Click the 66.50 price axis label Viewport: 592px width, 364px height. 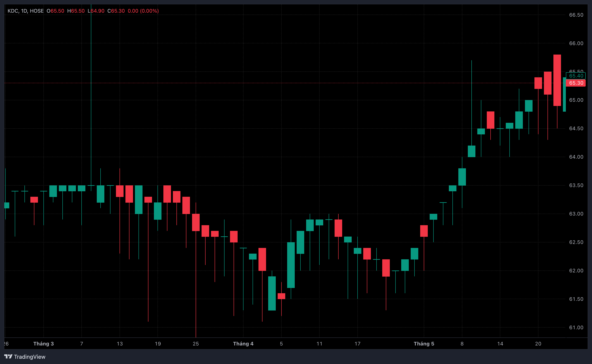576,15
